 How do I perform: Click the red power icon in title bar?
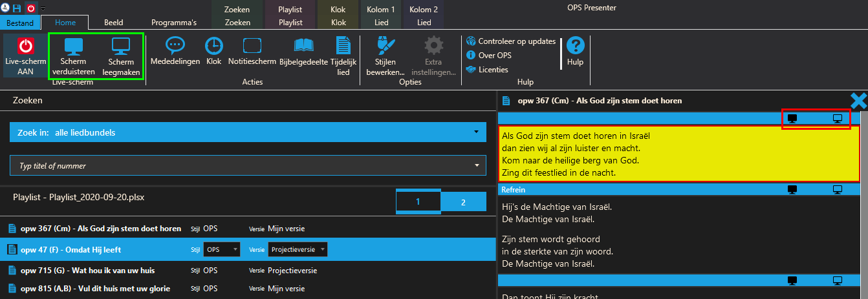pyautogui.click(x=30, y=8)
